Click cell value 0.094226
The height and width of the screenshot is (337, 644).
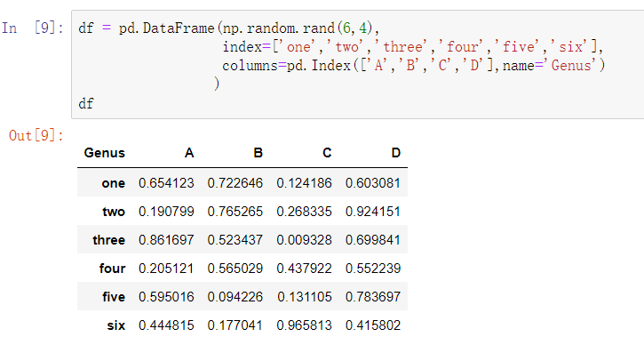(235, 296)
